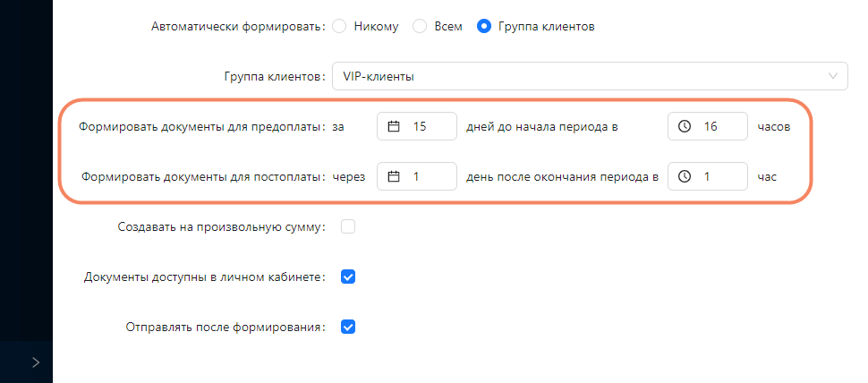Click "дней до начала периода в" text
This screenshot has width=868, height=383.
(x=541, y=127)
